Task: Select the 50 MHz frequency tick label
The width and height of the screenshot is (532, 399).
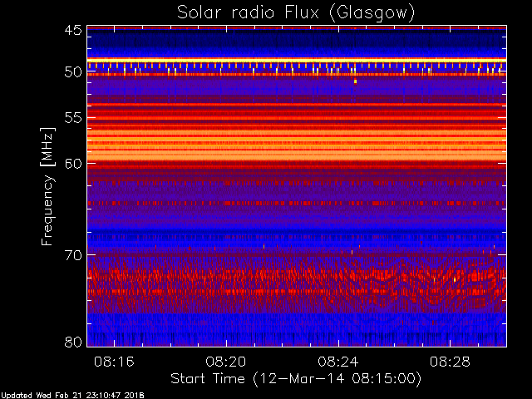Action: 72,72
